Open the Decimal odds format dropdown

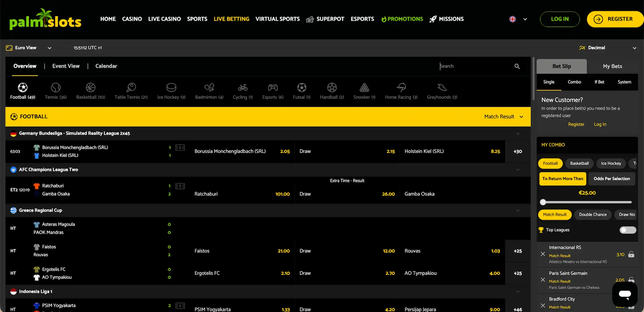click(608, 48)
